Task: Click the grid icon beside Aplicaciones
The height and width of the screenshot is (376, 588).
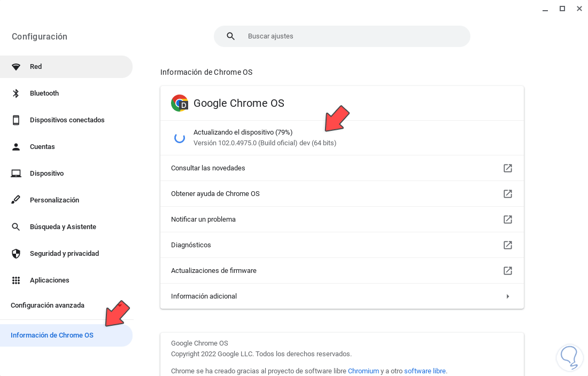Action: coord(16,280)
